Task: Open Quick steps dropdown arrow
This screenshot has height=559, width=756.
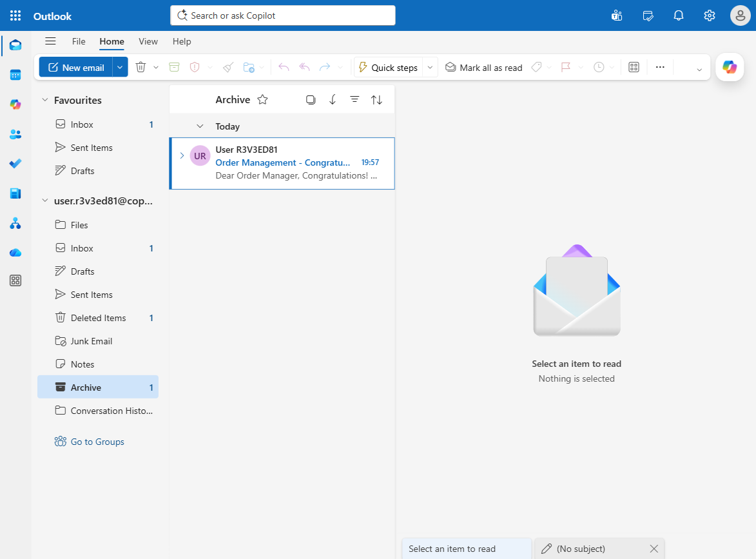Action: [x=430, y=67]
